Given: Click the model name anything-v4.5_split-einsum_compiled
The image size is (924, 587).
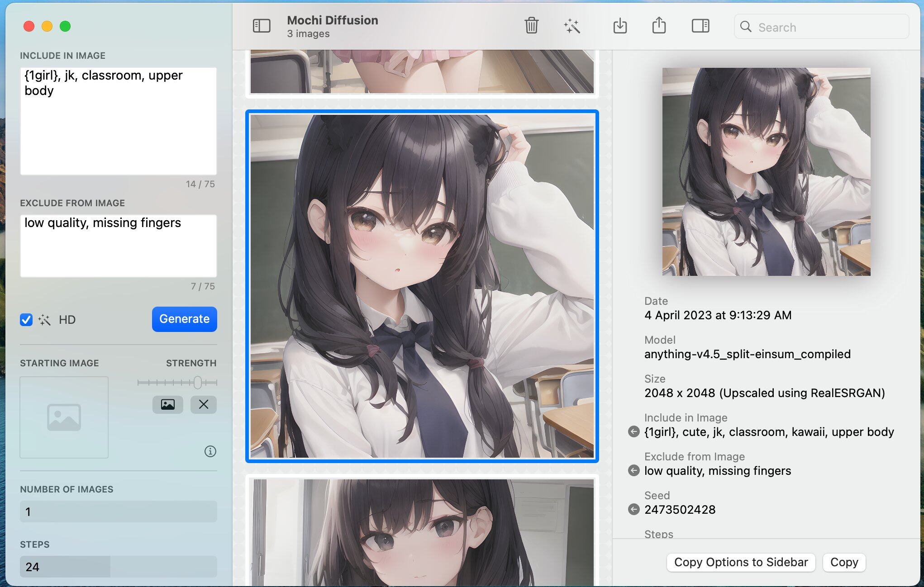Looking at the screenshot, I should pyautogui.click(x=748, y=354).
